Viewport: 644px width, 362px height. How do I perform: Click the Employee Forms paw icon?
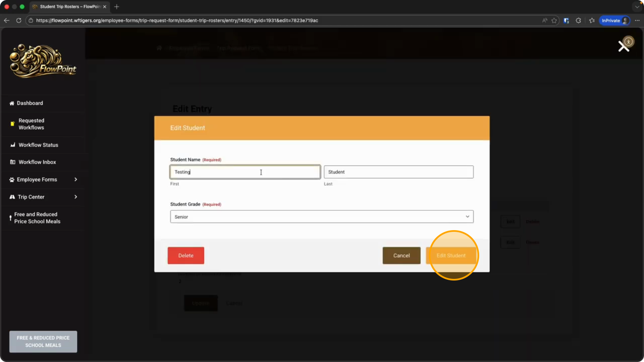point(11,179)
